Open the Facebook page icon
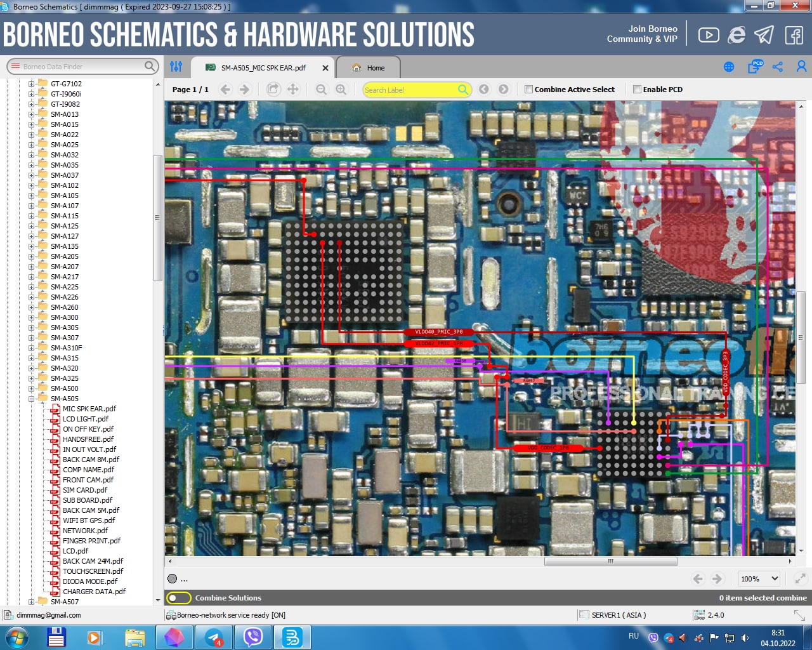Viewport: 812px width, 650px height. coord(794,35)
